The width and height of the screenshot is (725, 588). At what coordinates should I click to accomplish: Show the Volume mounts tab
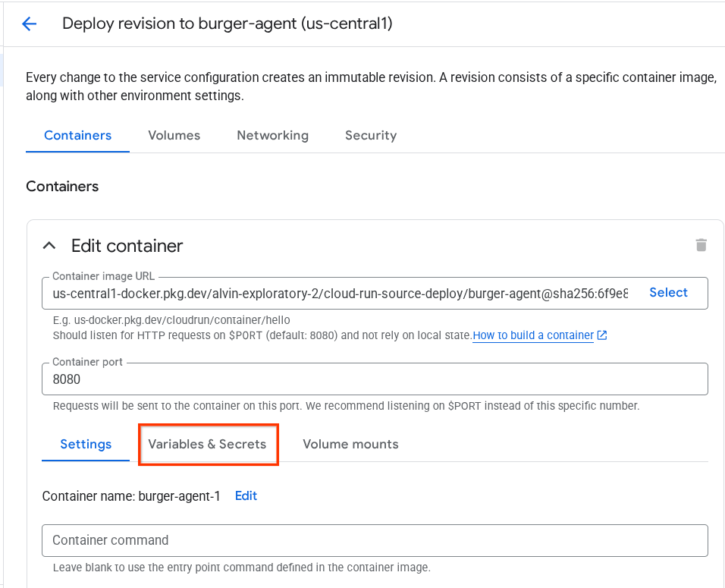[x=350, y=445]
